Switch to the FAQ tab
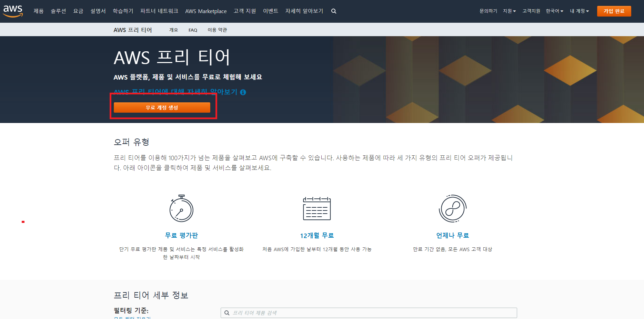This screenshot has height=319, width=644. tap(193, 30)
